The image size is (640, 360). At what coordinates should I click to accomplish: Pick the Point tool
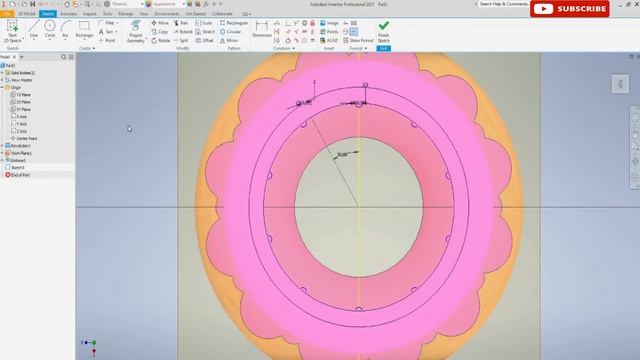coord(107,40)
